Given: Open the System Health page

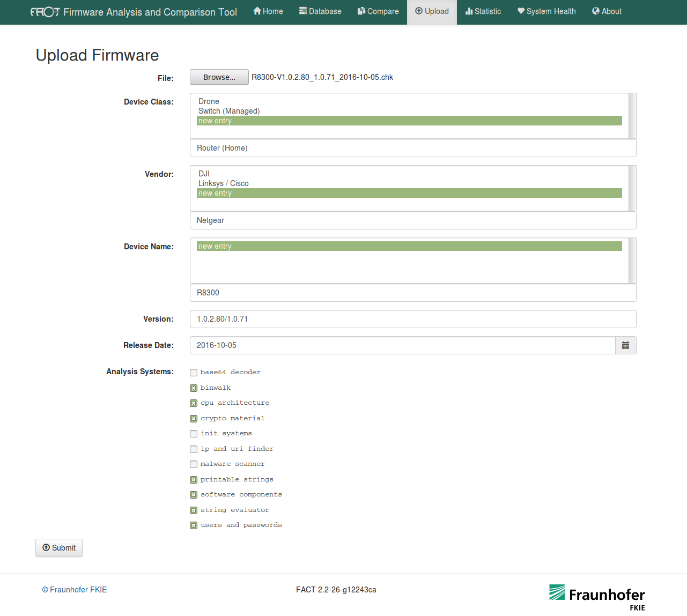Looking at the screenshot, I should 546,11.
